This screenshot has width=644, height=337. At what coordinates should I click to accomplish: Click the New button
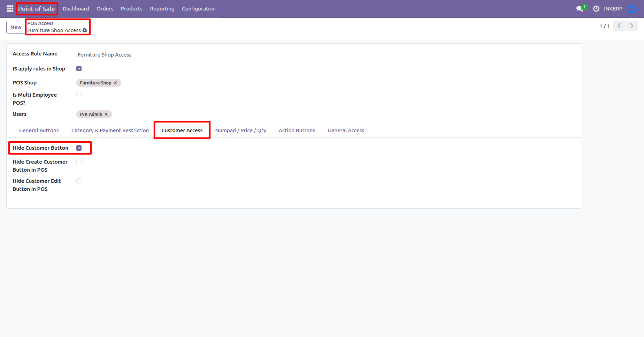click(16, 27)
